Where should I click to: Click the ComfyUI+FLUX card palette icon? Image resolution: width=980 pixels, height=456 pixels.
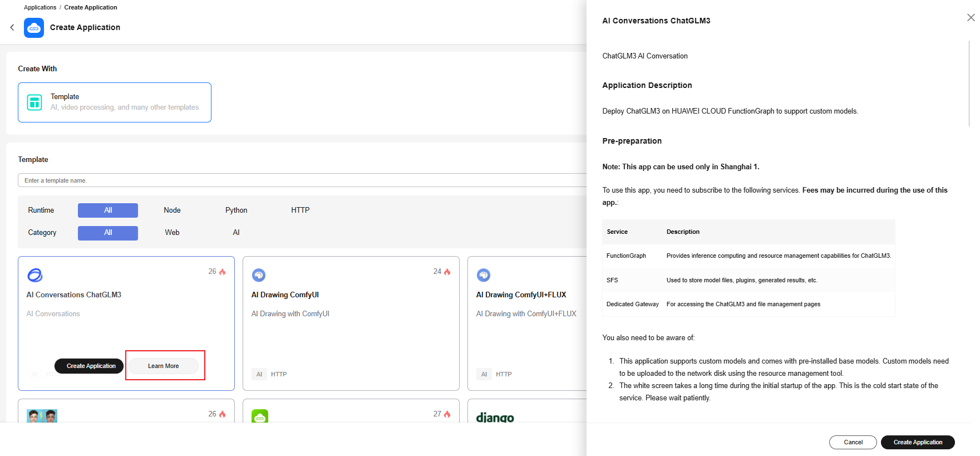[484, 275]
